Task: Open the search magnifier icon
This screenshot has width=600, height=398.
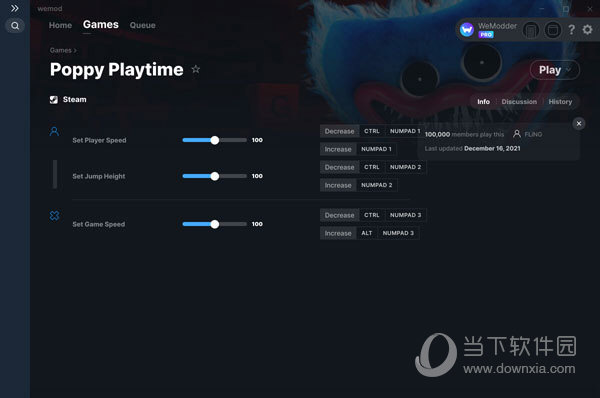Action: 15,26
